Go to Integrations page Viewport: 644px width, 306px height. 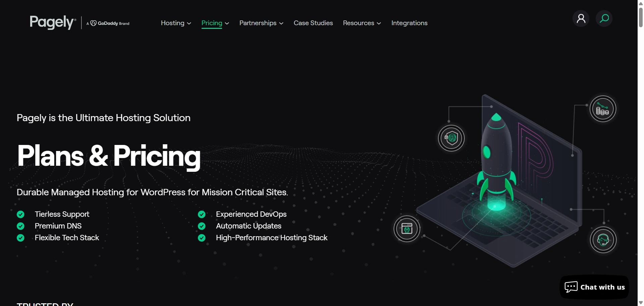coord(409,23)
